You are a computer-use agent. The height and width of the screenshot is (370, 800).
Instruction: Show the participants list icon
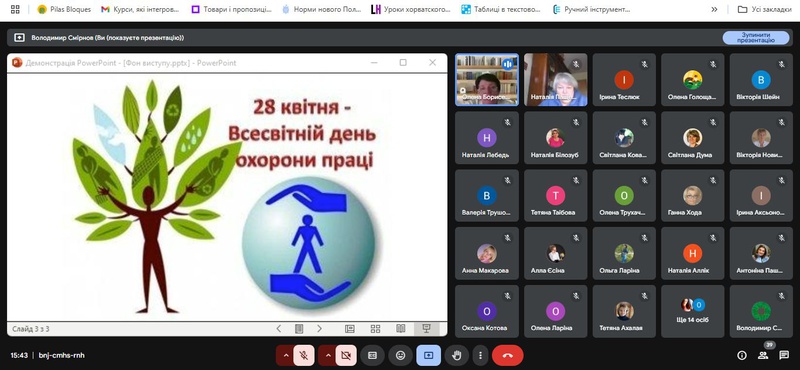763,355
